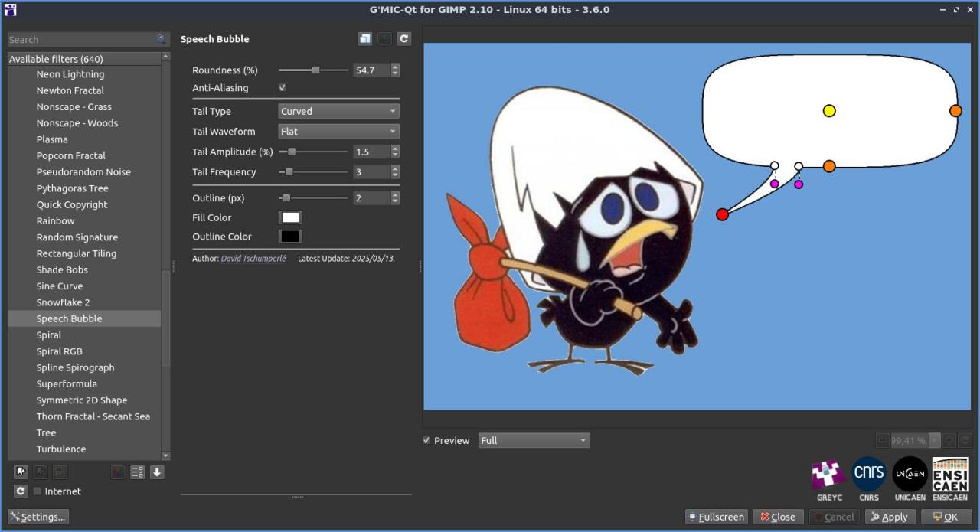Collapse the Available filters (640) header

click(84, 59)
